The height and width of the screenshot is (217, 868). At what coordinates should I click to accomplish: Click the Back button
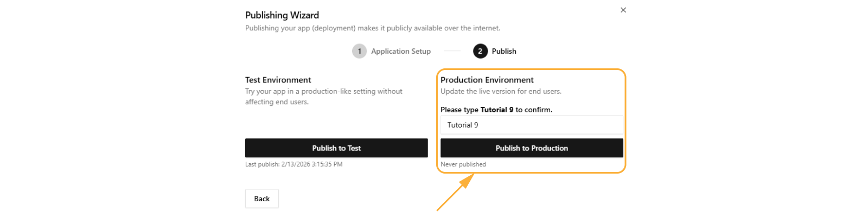[x=261, y=199]
